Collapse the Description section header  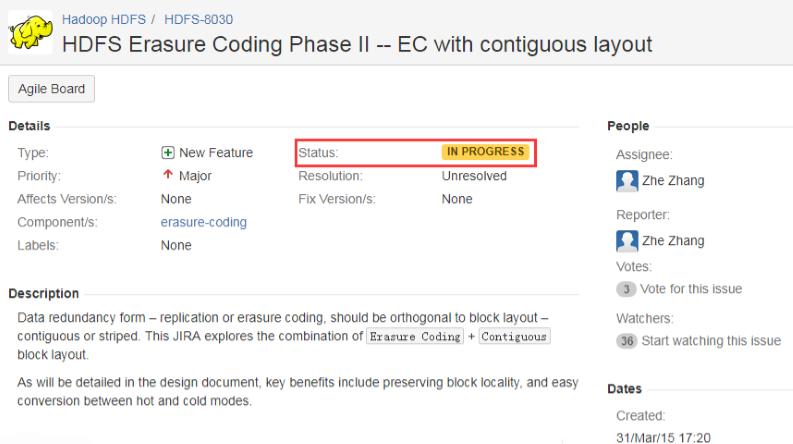tap(43, 294)
